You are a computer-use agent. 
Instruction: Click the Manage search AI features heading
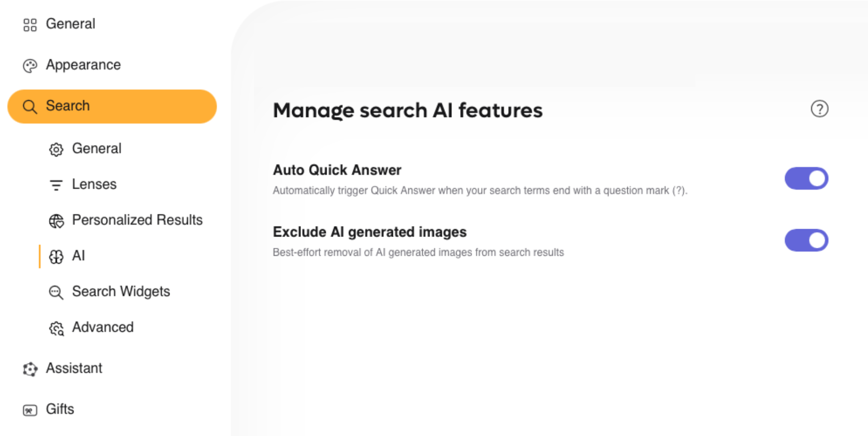pos(408,111)
